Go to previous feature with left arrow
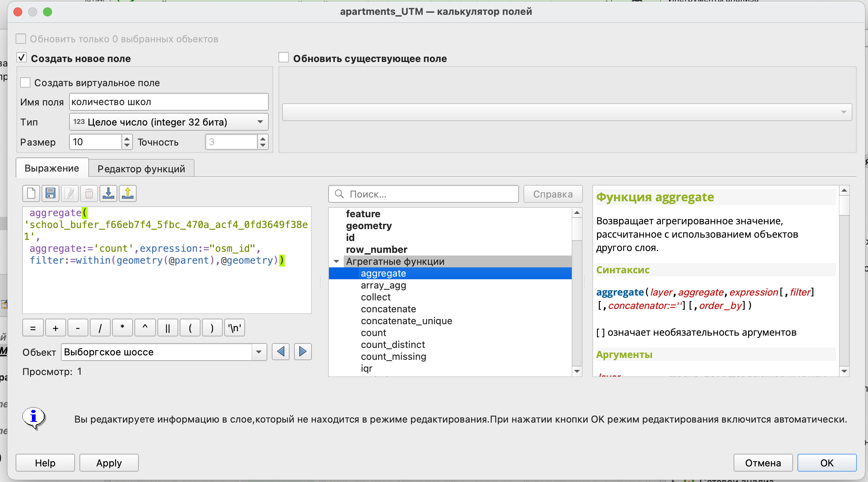The width and height of the screenshot is (868, 482). click(x=281, y=352)
